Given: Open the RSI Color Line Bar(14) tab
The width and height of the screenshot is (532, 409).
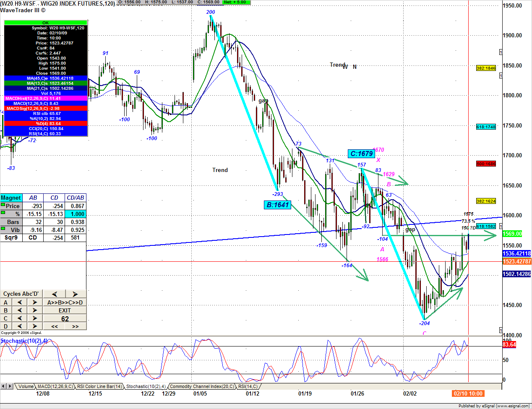Looking at the screenshot, I should coord(99,386).
